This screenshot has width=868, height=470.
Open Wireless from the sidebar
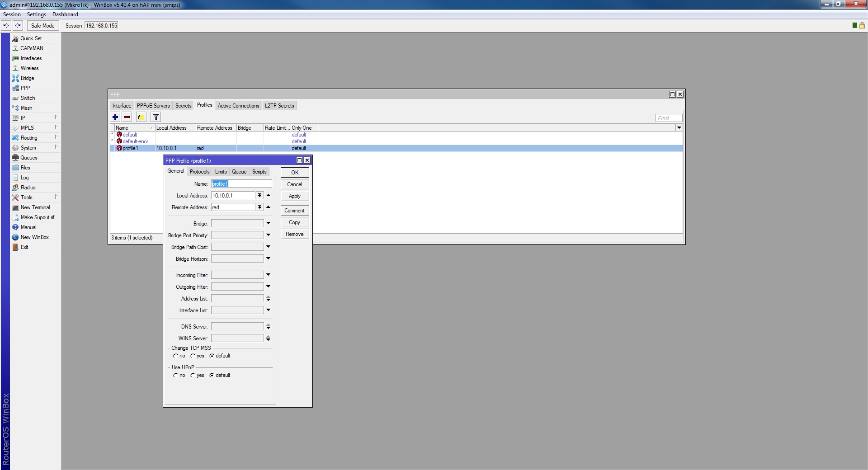coord(29,68)
